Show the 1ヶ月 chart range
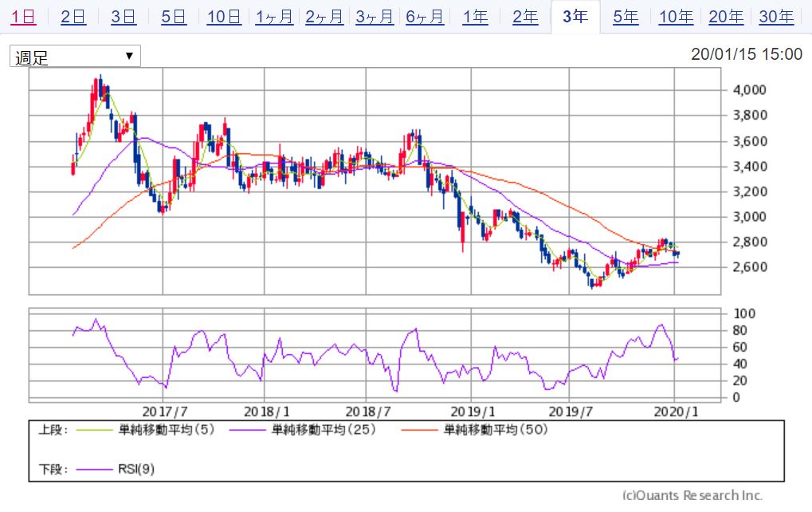The height and width of the screenshot is (512, 812). pos(274,17)
